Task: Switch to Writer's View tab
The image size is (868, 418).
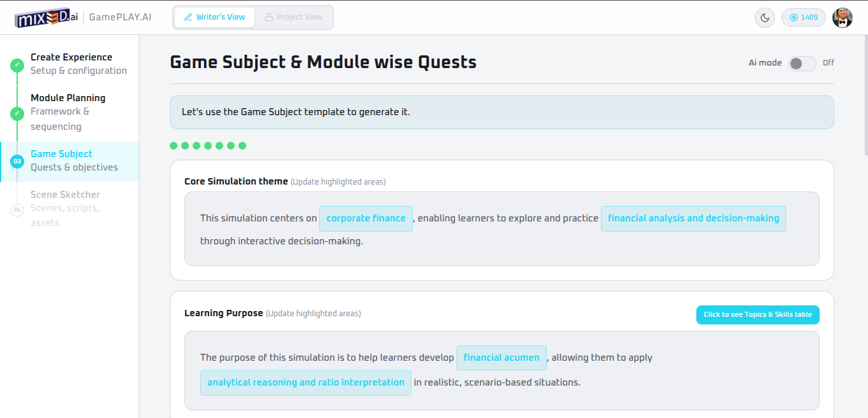Action: [214, 17]
